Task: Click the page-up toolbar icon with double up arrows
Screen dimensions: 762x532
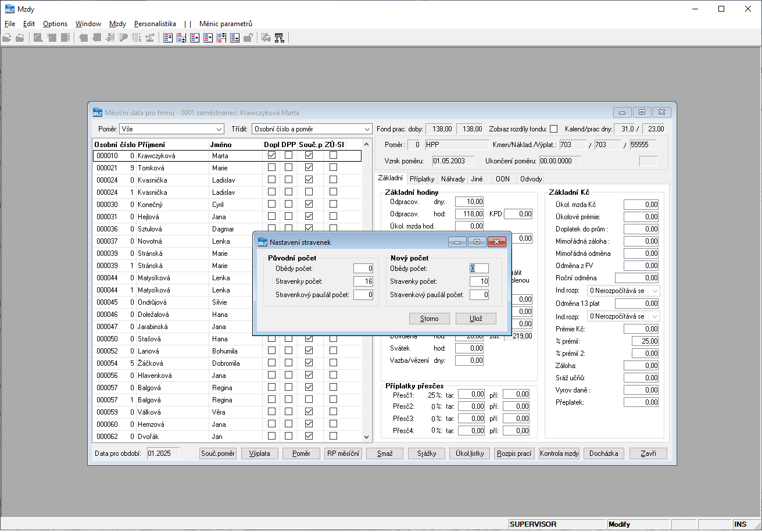Action: 181,38
